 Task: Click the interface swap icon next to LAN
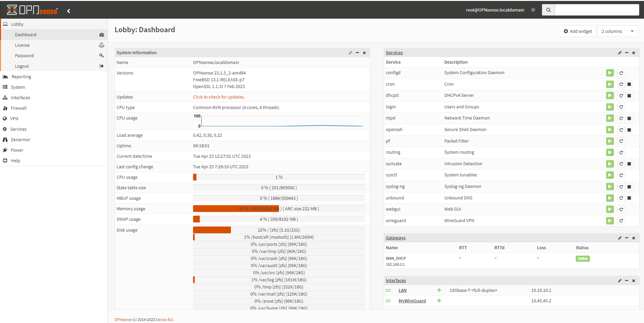pyautogui.click(x=388, y=290)
